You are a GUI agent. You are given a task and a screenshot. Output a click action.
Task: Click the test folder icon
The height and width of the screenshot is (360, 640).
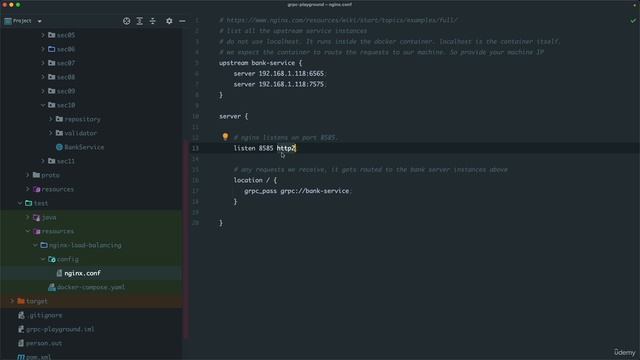click(29, 203)
